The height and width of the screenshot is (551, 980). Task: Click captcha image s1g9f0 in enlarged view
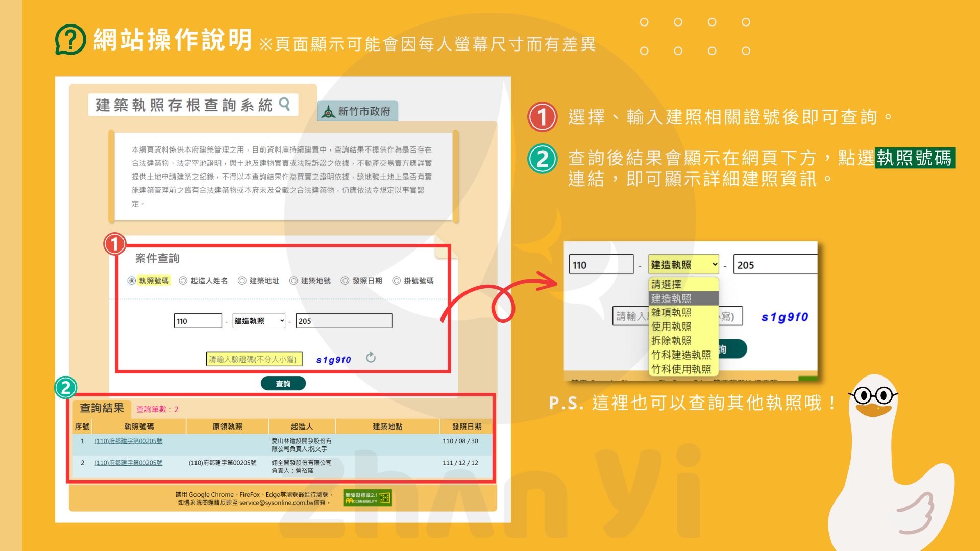click(x=785, y=317)
